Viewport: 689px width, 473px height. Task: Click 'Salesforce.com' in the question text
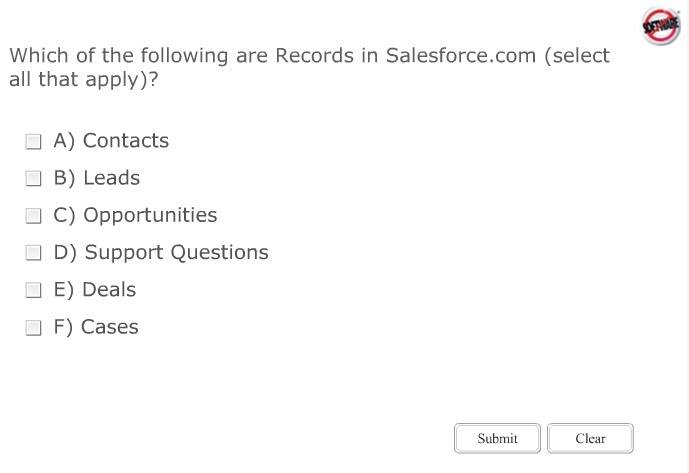click(461, 56)
